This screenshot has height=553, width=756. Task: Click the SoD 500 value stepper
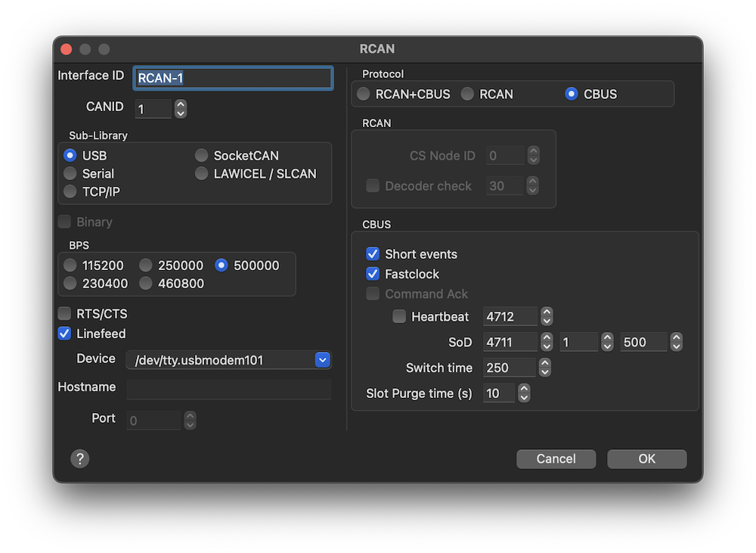677,342
